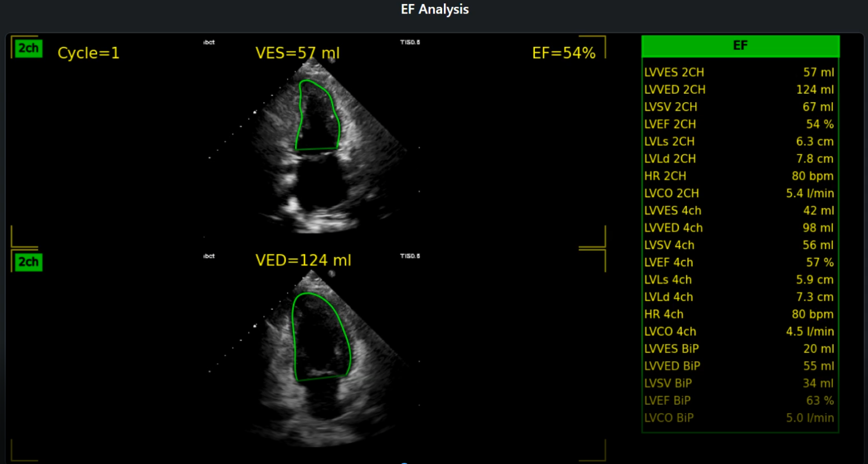This screenshot has width=868, height=464.
Task: Choose the LVEF 4ch row
Action: coord(739,262)
